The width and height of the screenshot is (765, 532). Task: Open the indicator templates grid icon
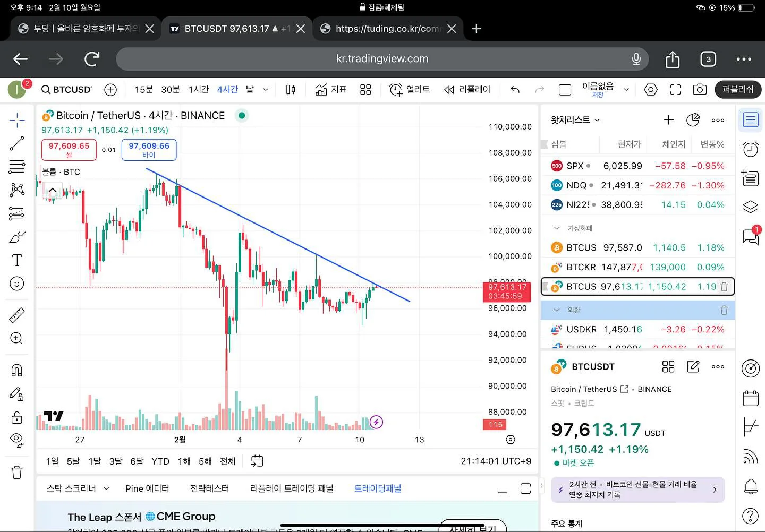click(365, 90)
